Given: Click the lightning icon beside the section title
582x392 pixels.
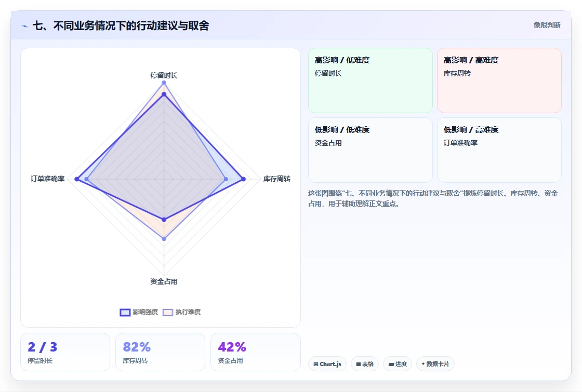Looking at the screenshot, I should [x=25, y=26].
